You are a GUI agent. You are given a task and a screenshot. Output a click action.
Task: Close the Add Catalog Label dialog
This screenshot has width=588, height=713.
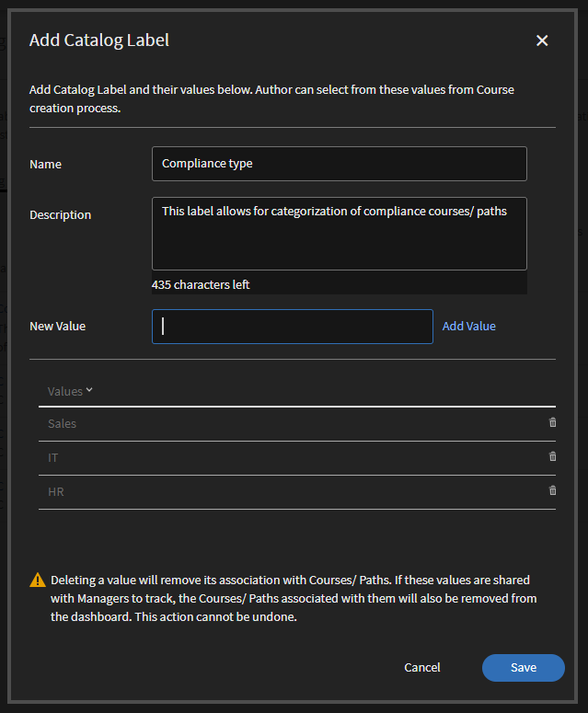542,40
